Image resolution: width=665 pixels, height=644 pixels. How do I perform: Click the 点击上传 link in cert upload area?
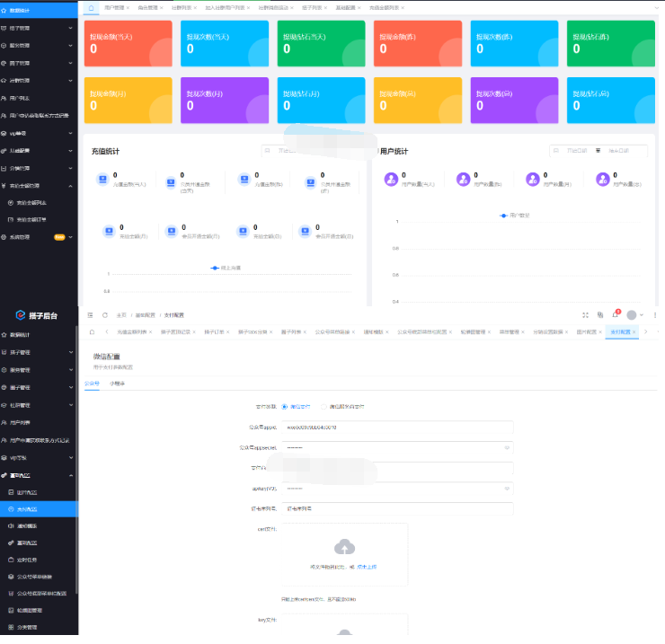(366, 567)
